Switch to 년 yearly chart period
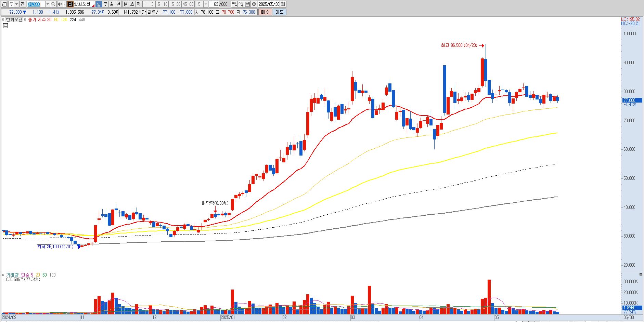 [x=118, y=4]
